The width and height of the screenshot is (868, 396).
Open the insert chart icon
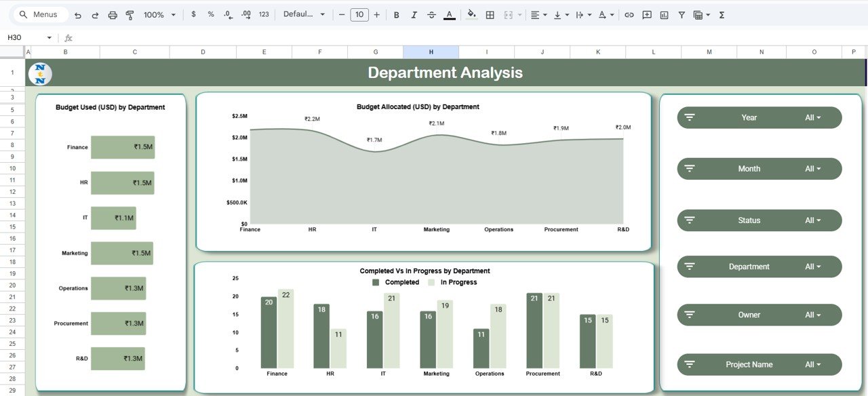point(665,14)
